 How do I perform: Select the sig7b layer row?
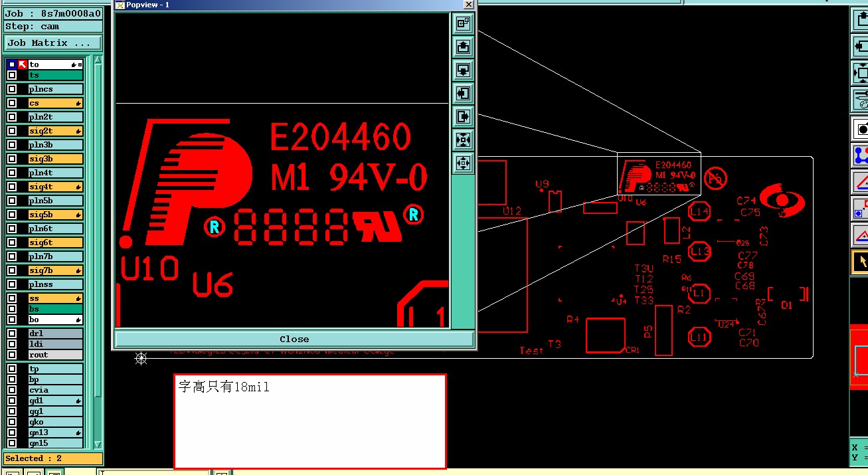tap(55, 270)
